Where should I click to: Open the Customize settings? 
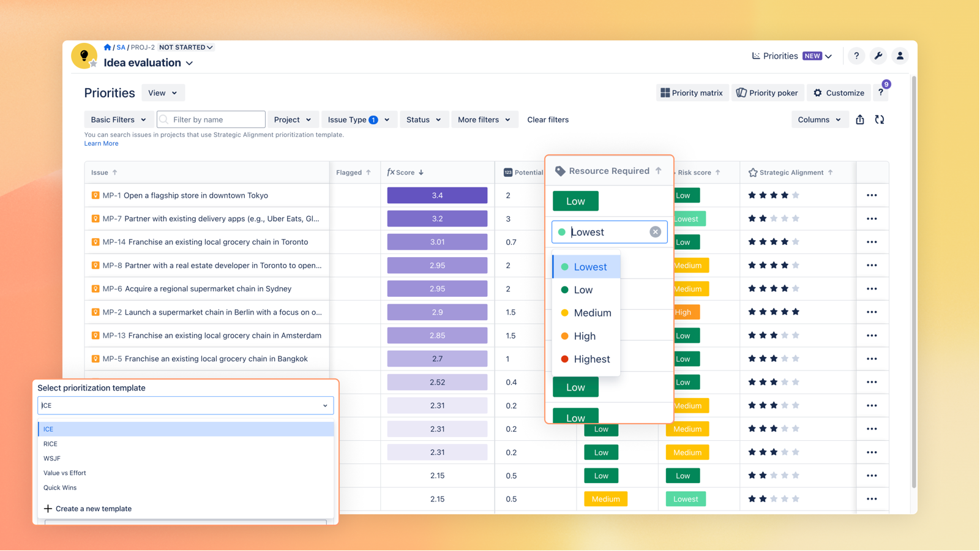[x=838, y=92]
